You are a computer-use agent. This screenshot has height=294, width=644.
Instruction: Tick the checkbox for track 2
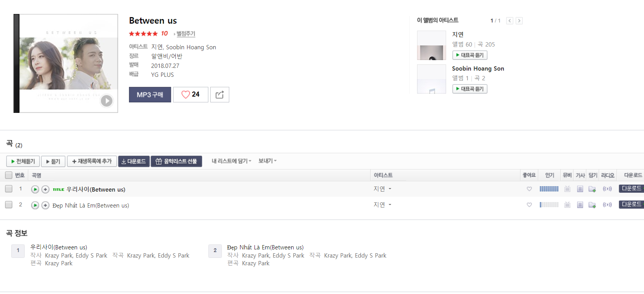pos(9,205)
